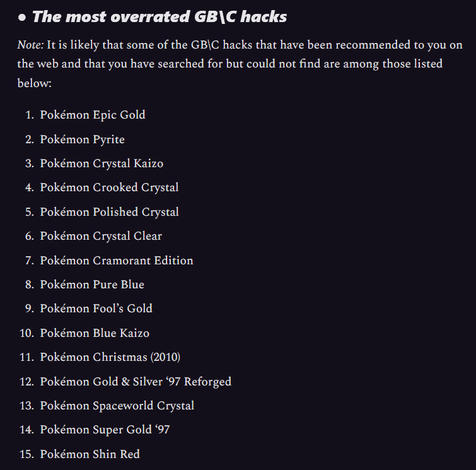Select Pokémon Polished Crystal list item

109,212
